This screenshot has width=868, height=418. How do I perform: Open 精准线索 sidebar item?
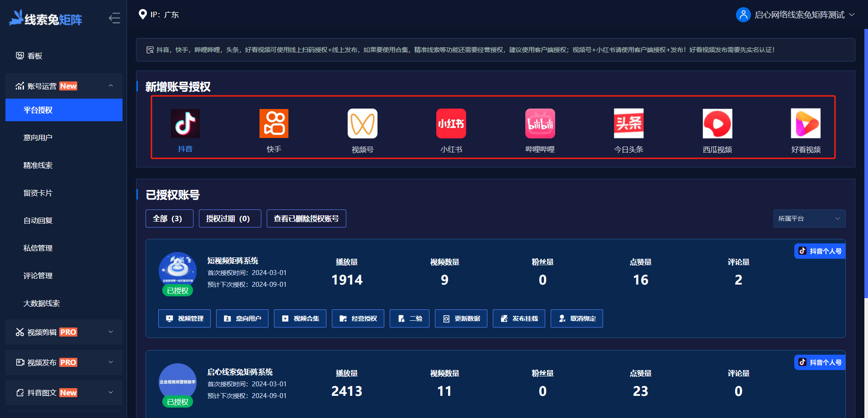point(64,165)
